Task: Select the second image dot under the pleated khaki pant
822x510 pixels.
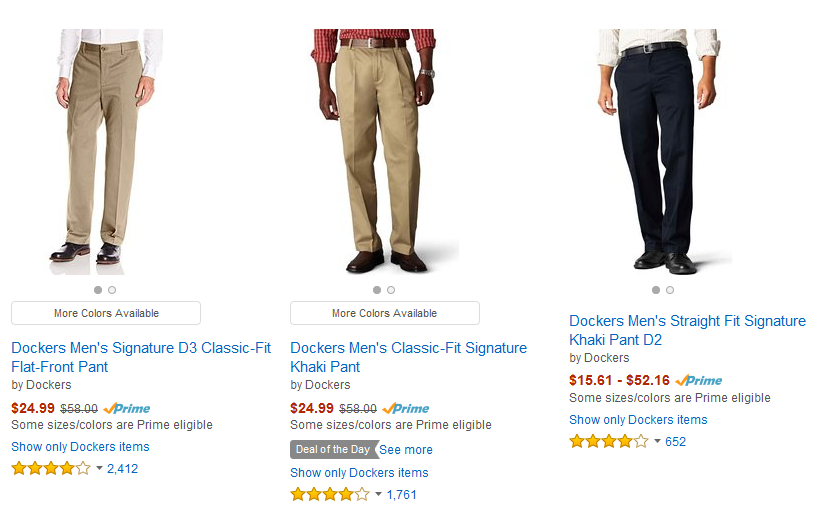Action: tap(391, 290)
